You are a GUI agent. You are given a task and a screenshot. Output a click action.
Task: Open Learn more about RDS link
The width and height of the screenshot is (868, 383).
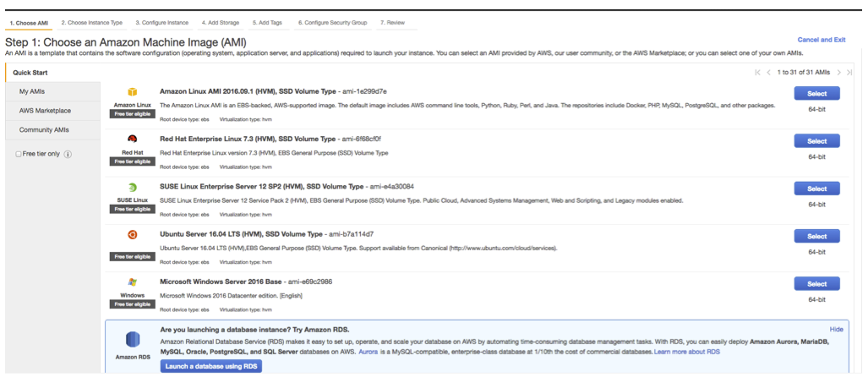687,352
